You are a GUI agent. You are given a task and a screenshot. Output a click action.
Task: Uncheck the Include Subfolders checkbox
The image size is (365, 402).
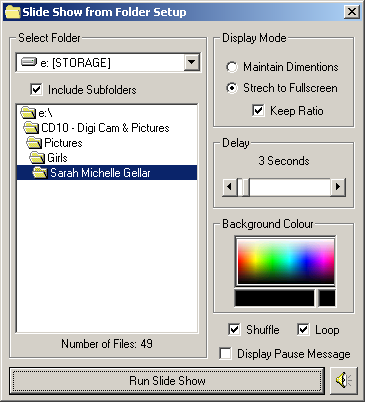36,89
